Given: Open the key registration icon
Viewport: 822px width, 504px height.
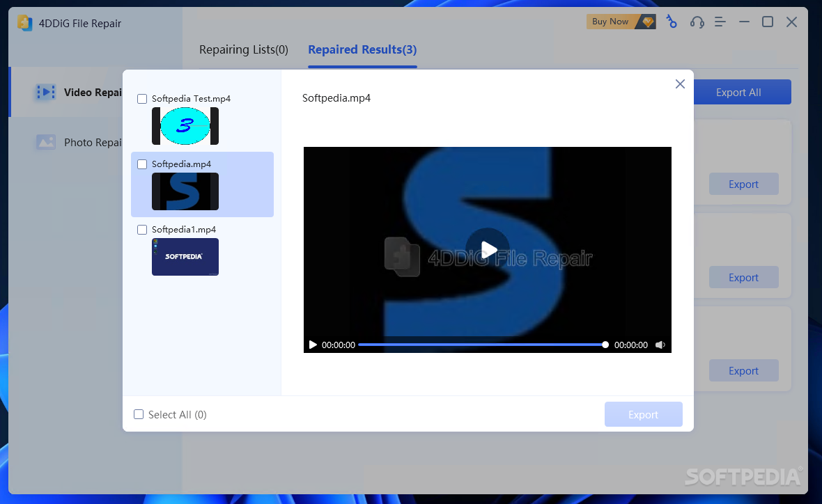Looking at the screenshot, I should point(671,22).
